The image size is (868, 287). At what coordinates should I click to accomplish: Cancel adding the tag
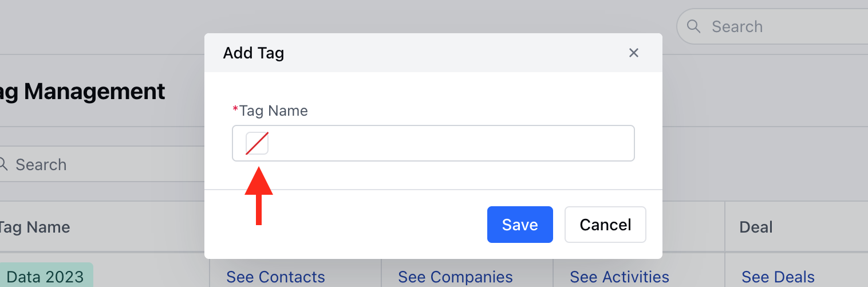coord(605,225)
